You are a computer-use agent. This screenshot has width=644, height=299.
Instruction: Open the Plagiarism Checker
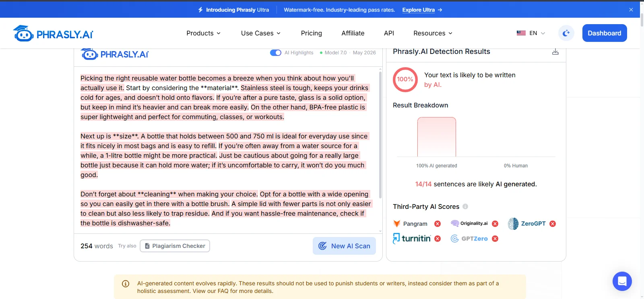(175, 246)
